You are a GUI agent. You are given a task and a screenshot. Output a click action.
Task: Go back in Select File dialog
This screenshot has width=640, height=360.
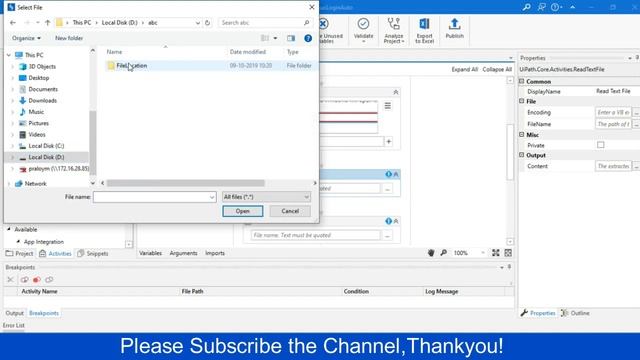click(13, 23)
